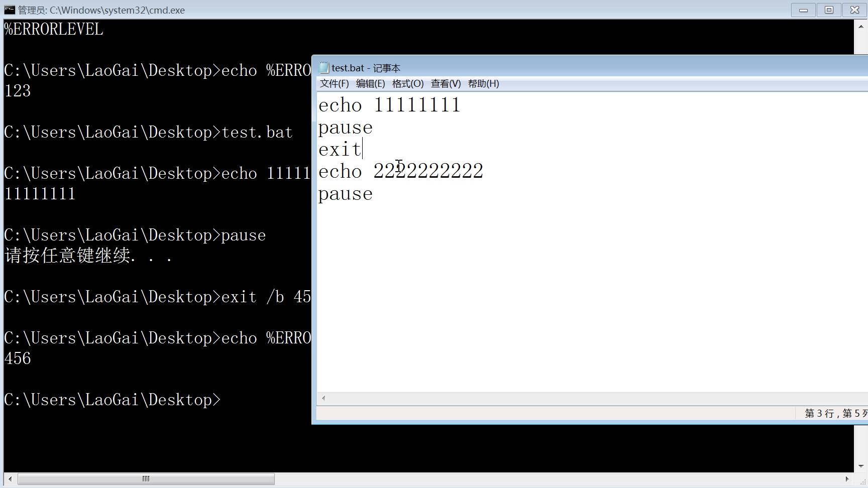The image size is (868, 488).
Task: Click the 'echo 11111111' line in Notepad
Action: pyautogui.click(x=389, y=105)
